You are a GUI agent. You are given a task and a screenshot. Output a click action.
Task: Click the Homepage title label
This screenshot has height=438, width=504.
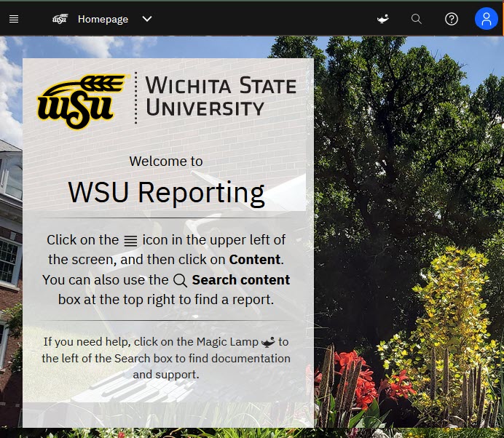pyautogui.click(x=103, y=19)
